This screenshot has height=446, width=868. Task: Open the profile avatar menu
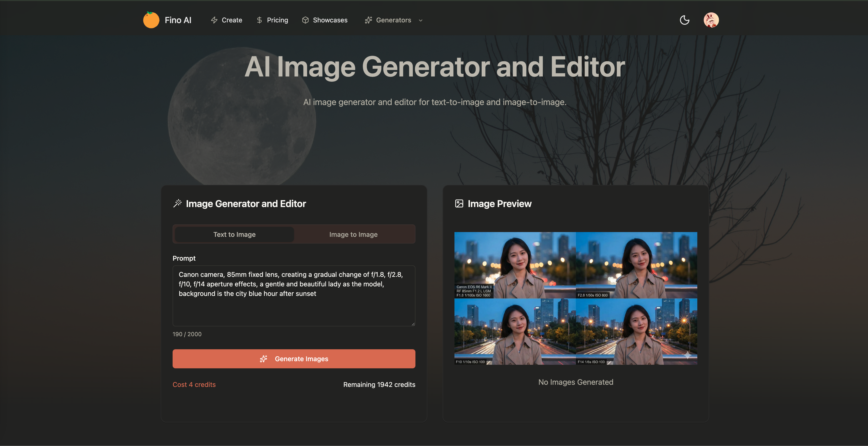711,20
